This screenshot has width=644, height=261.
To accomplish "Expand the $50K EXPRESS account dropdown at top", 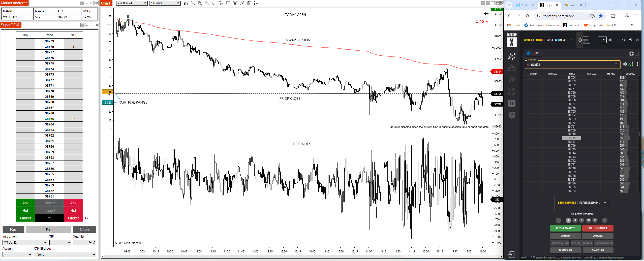I will (548, 40).
